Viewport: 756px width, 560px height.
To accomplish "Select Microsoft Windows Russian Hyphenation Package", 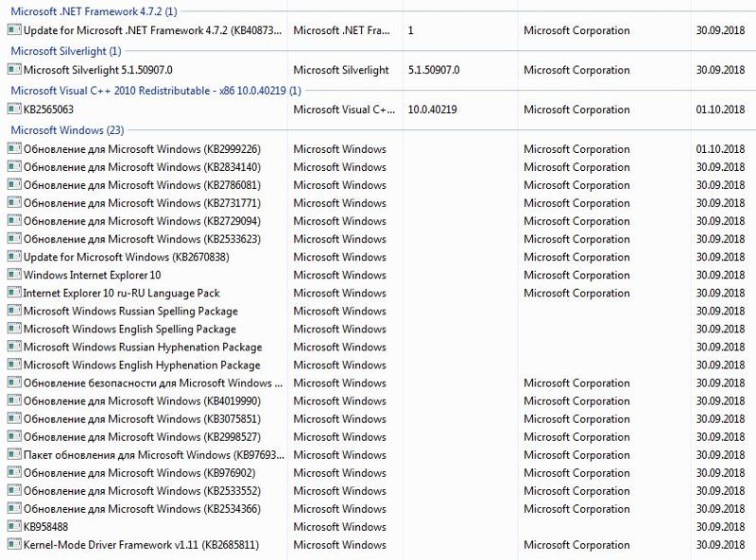I will 143,347.
